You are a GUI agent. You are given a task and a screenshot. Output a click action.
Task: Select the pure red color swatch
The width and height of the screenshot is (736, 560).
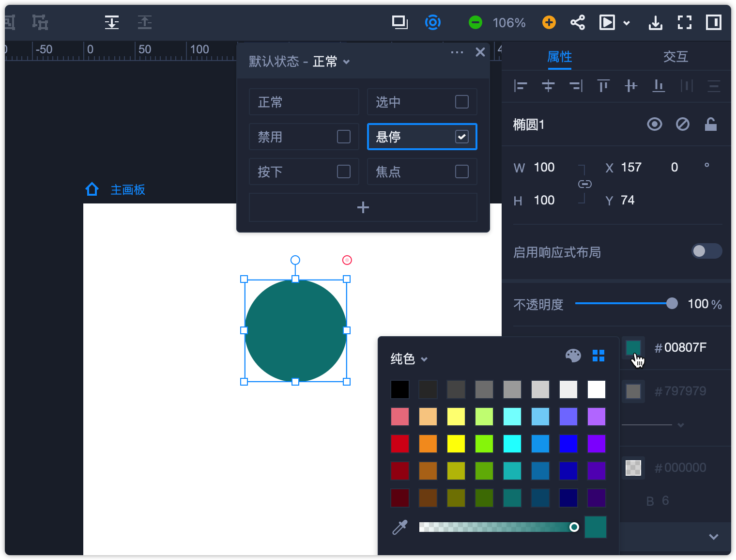(x=400, y=444)
